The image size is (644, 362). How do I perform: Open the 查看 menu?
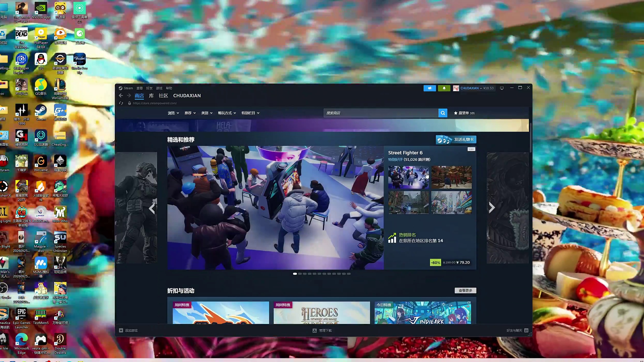[x=140, y=88]
